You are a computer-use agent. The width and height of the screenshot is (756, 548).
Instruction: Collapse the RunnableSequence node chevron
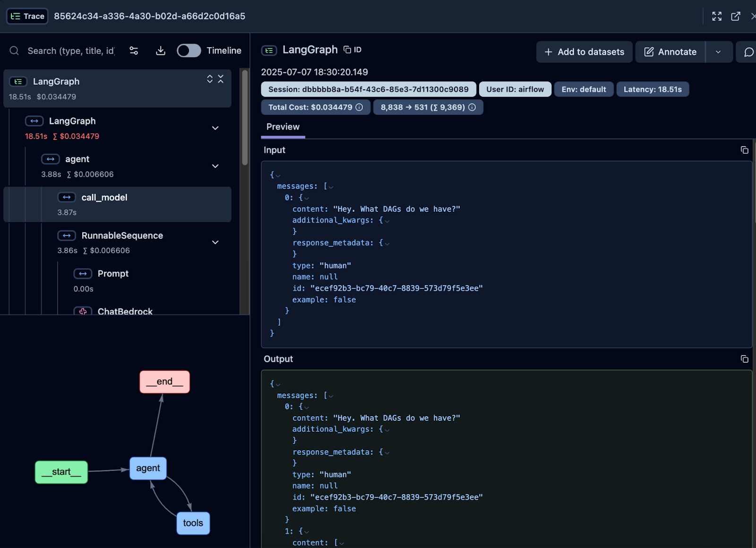coord(215,243)
